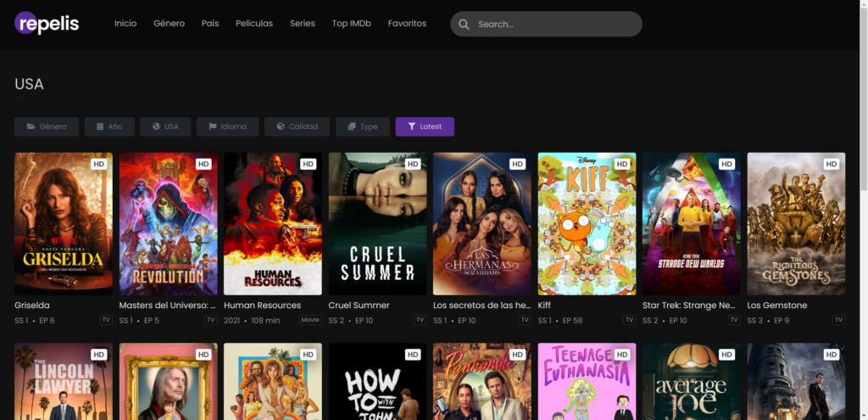The image size is (868, 420).
Task: Click The Lincoln Lawyer poster
Action: pyautogui.click(x=63, y=382)
